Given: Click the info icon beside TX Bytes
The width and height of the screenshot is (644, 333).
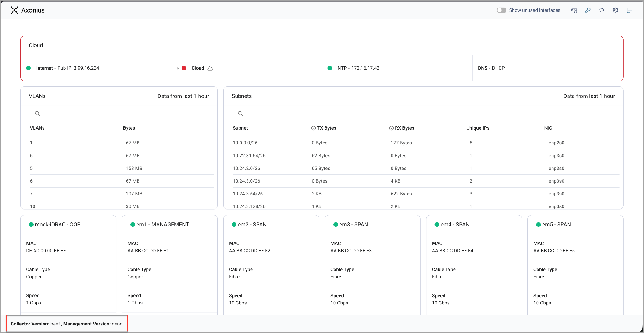Looking at the screenshot, I should click(313, 128).
